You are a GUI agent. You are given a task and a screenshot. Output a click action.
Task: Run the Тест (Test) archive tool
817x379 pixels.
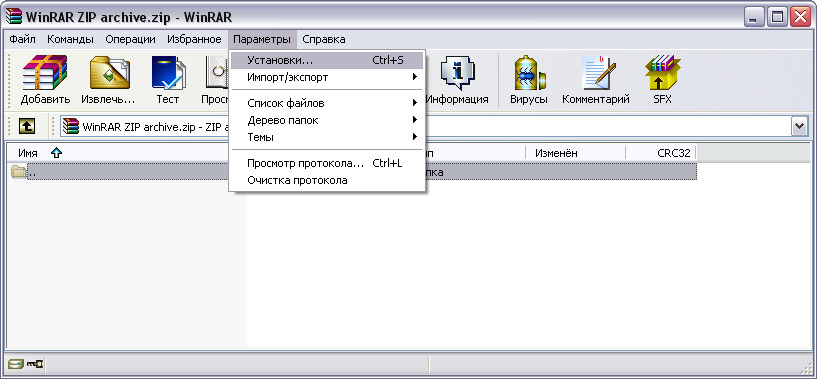point(168,79)
